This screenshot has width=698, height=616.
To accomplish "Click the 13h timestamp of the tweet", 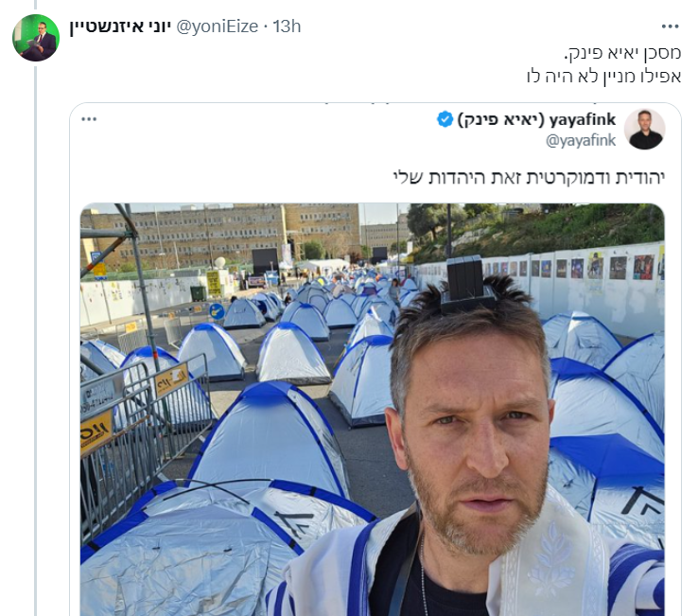I will pos(287,26).
